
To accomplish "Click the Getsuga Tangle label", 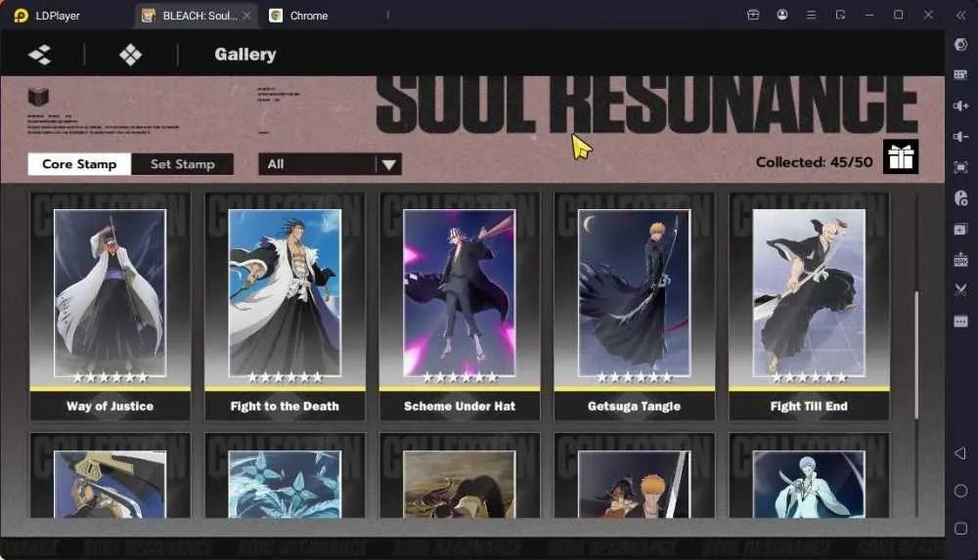I will [x=634, y=406].
